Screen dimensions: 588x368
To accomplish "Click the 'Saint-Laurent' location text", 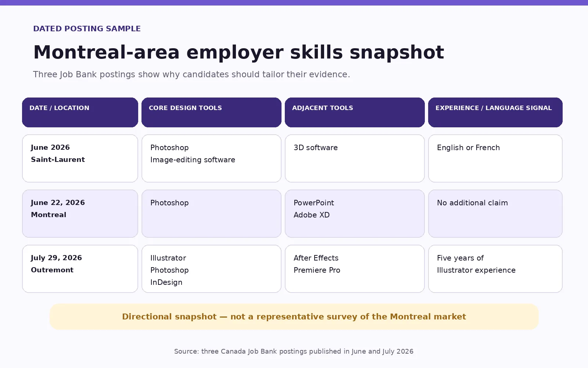I will 58,160.
